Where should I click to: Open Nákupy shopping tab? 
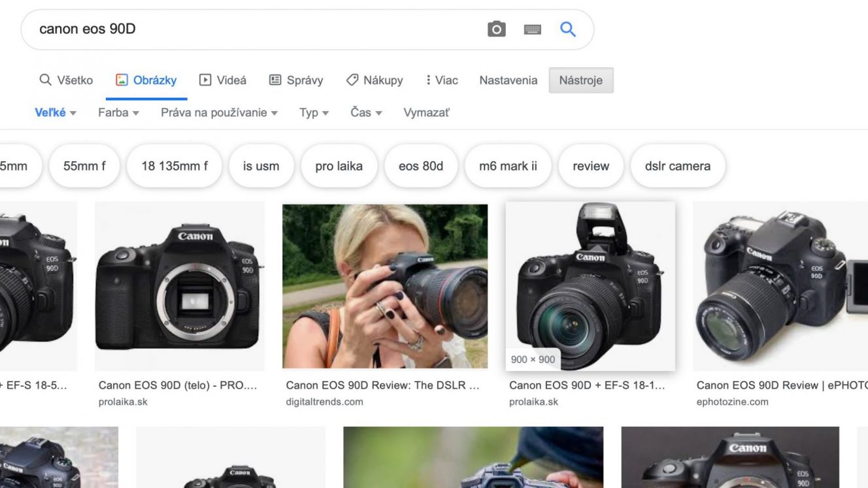click(x=375, y=80)
